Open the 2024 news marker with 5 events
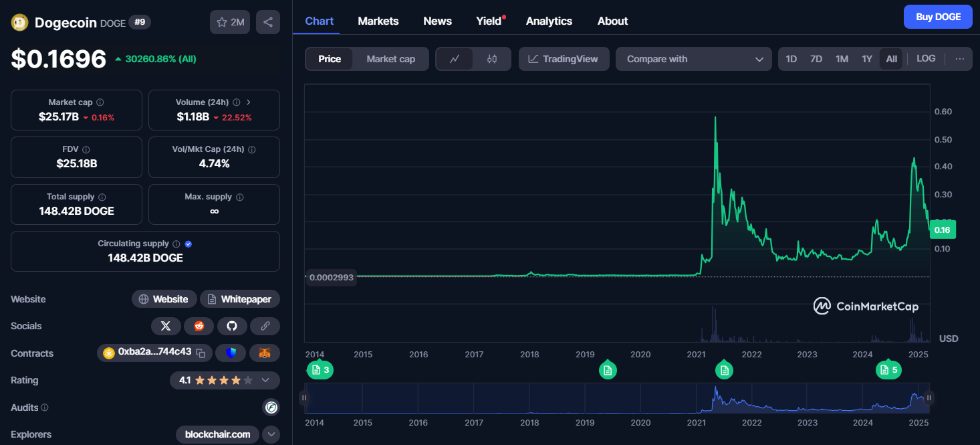 click(888, 369)
